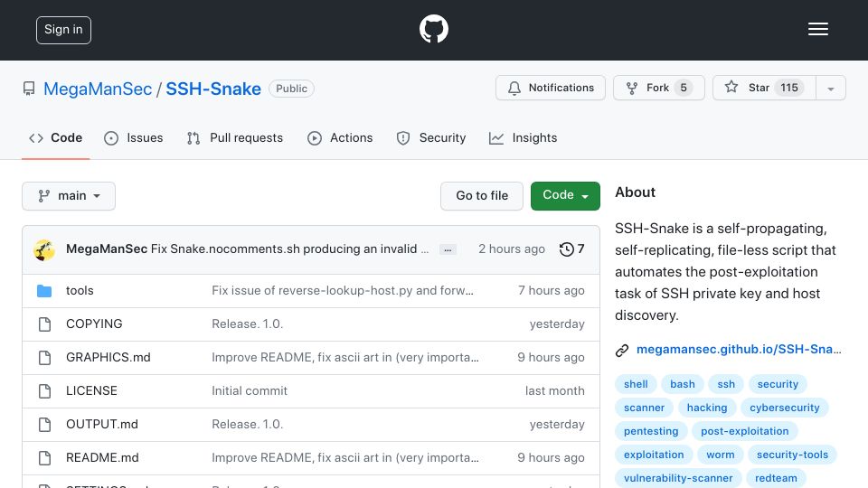This screenshot has width=868, height=488.
Task: Select the security topic tag
Action: coord(778,384)
